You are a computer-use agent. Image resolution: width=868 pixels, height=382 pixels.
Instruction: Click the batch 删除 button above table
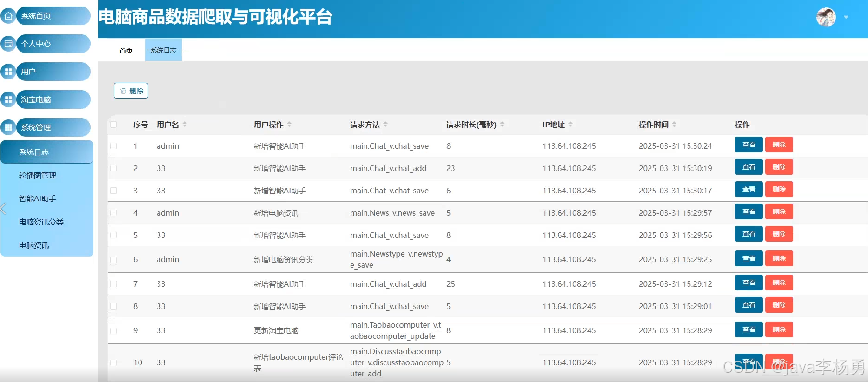tap(131, 91)
